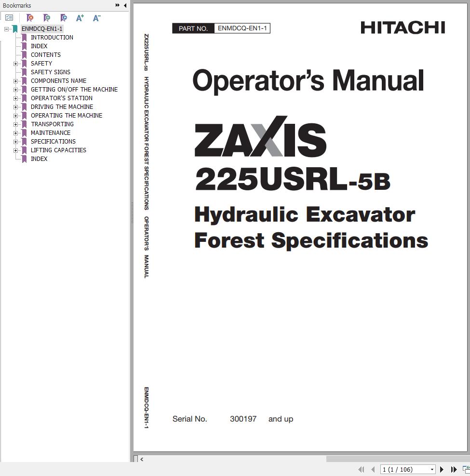The height and width of the screenshot is (476, 470).
Task: Select the ENMDCQ-EN1-1 root bookmark label
Action: [x=42, y=29]
